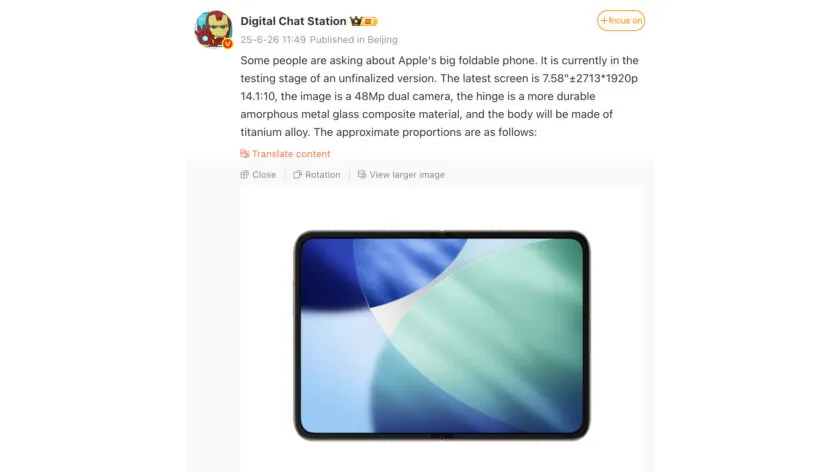This screenshot has height=472, width=840.
Task: Open the View larger image link
Action: (x=407, y=175)
